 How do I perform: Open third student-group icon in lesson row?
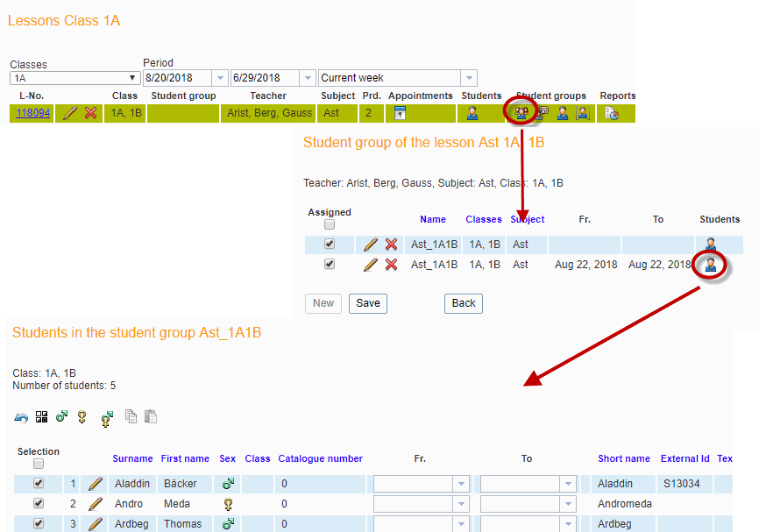pyautogui.click(x=563, y=113)
